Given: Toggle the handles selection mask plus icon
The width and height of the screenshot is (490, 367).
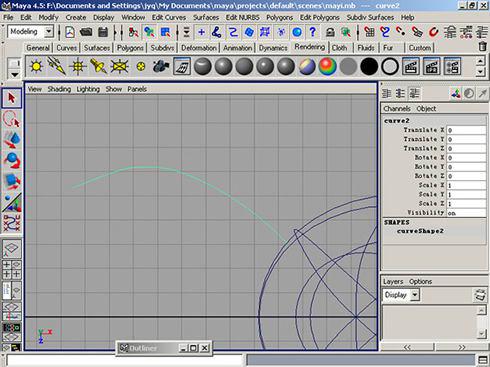Looking at the screenshot, I should (201, 32).
